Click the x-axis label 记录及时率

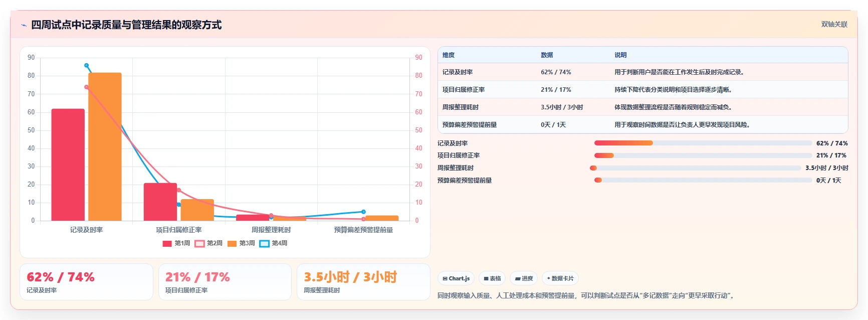87,230
